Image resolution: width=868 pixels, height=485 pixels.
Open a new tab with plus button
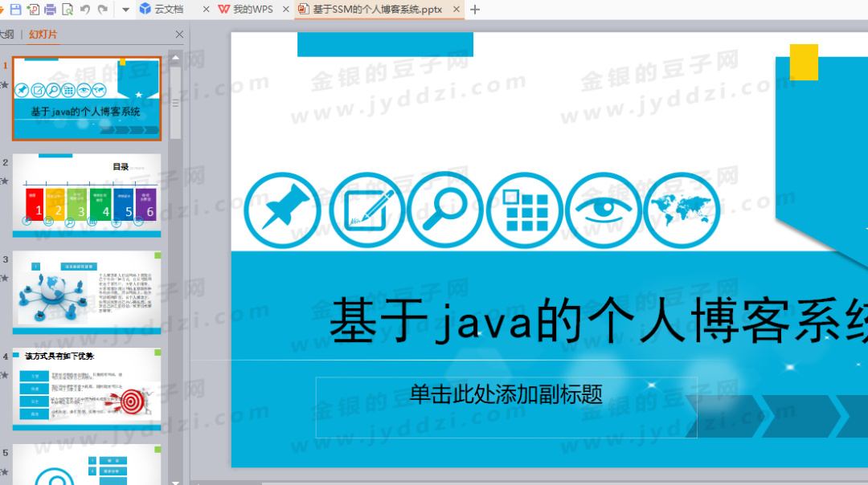(475, 10)
